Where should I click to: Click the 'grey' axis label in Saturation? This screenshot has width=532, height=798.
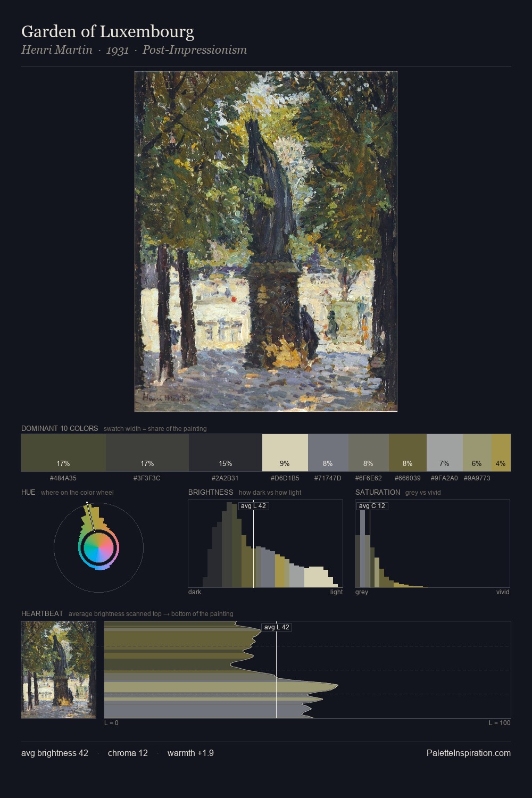click(x=362, y=592)
